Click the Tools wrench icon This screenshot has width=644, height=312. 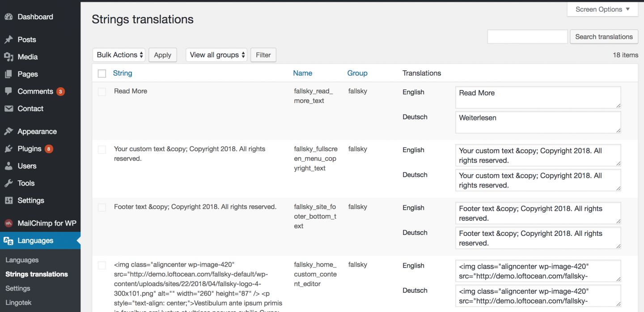8,184
